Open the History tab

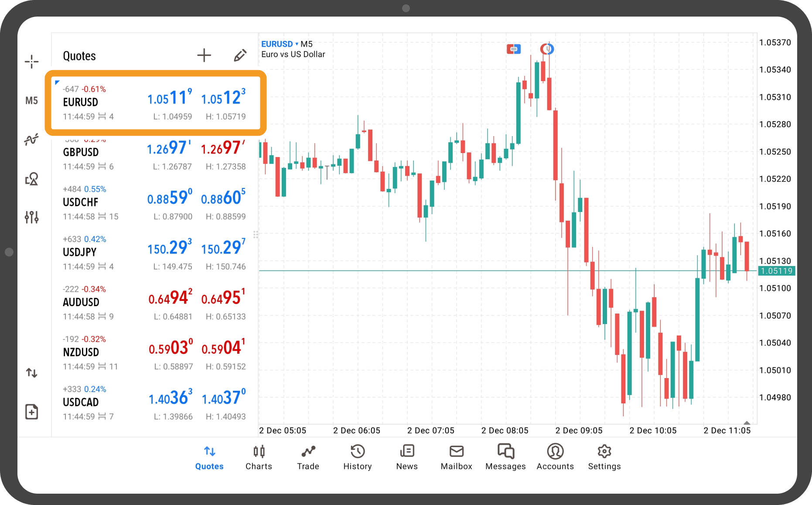click(x=357, y=457)
